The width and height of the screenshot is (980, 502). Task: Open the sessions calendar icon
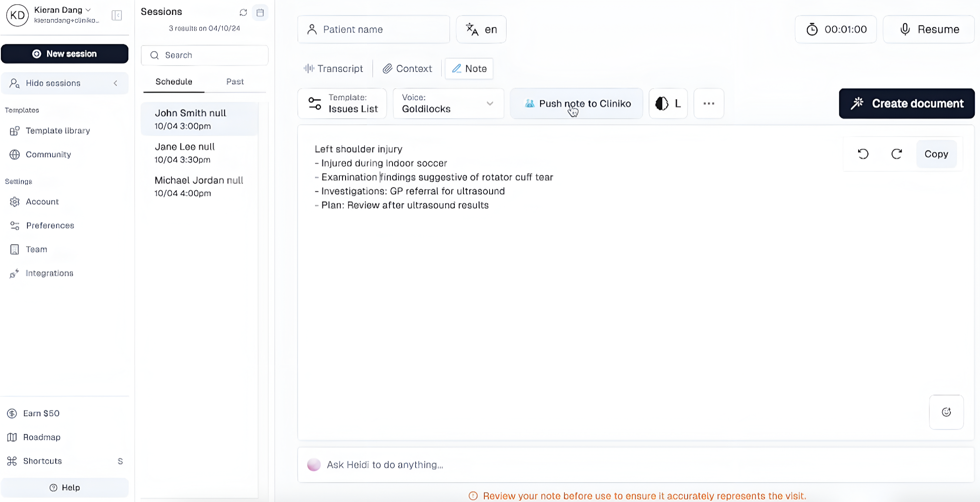tap(260, 13)
